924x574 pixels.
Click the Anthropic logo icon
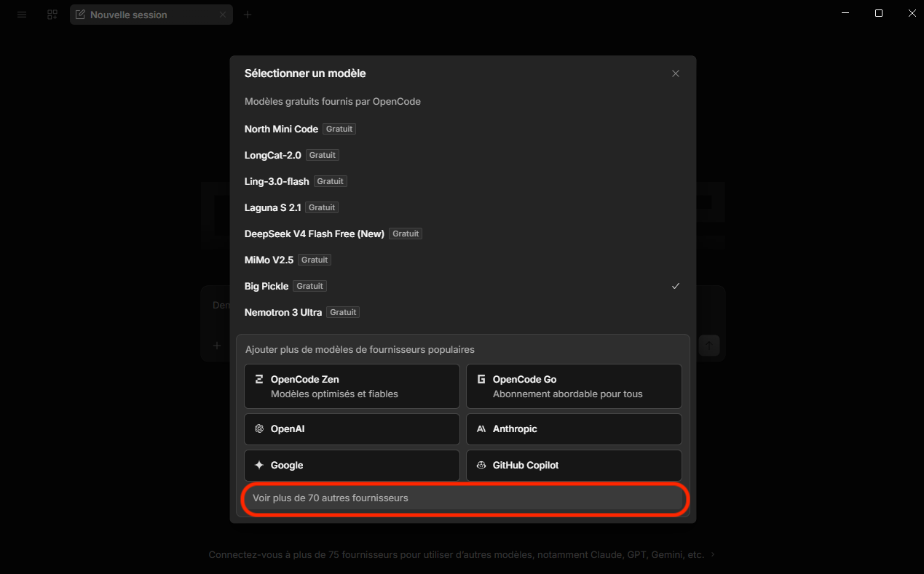coord(481,429)
